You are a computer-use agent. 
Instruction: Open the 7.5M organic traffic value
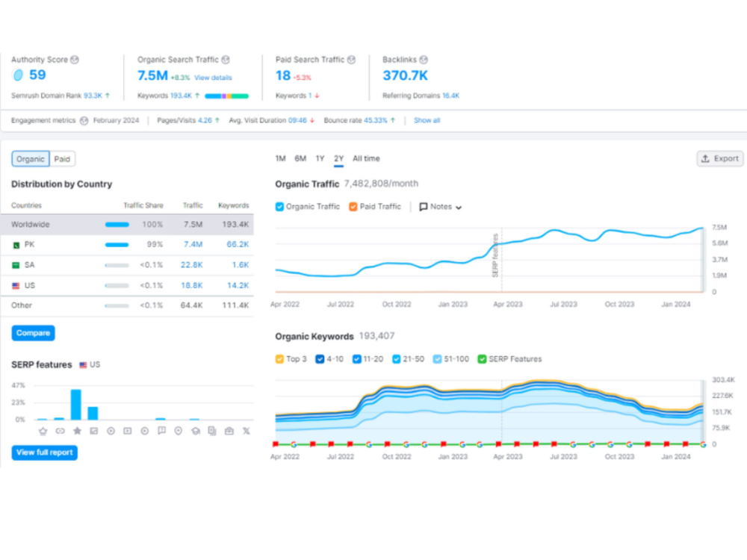(x=152, y=75)
